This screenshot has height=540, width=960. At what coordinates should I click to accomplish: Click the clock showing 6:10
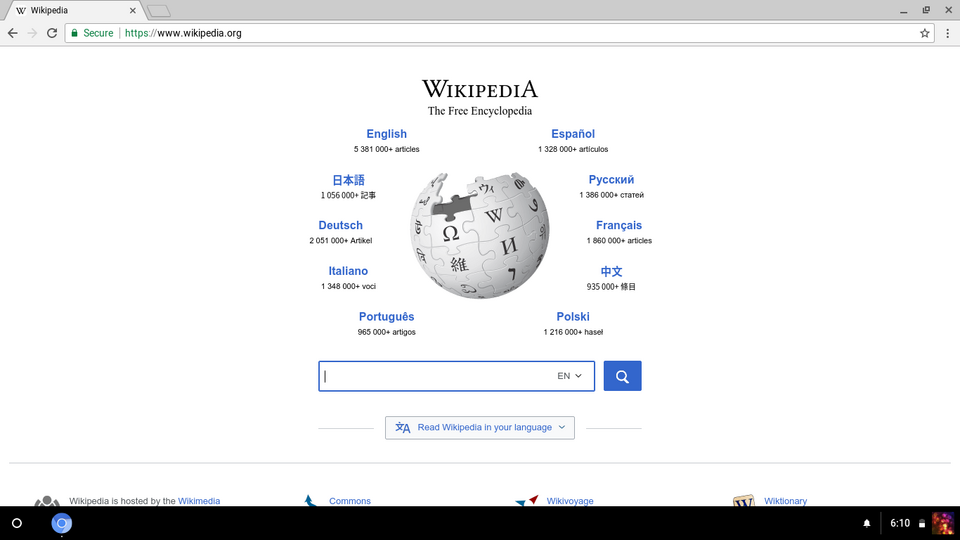pyautogui.click(x=900, y=523)
